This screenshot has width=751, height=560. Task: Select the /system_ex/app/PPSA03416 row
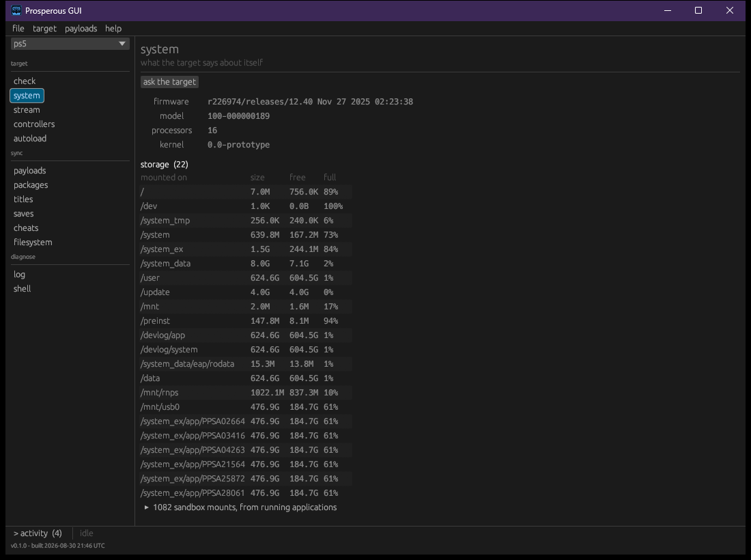pyautogui.click(x=246, y=436)
